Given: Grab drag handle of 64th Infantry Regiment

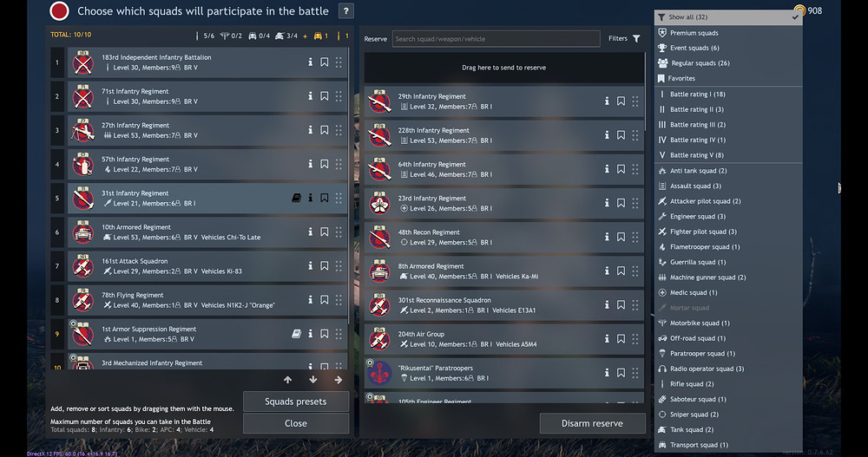Looking at the screenshot, I should (635, 169).
